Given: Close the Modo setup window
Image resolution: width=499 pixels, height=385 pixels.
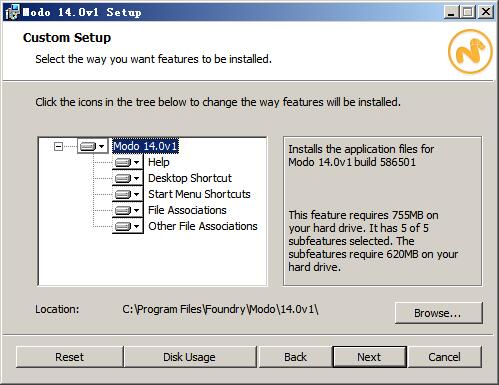Looking at the screenshot, I should pos(486,12).
